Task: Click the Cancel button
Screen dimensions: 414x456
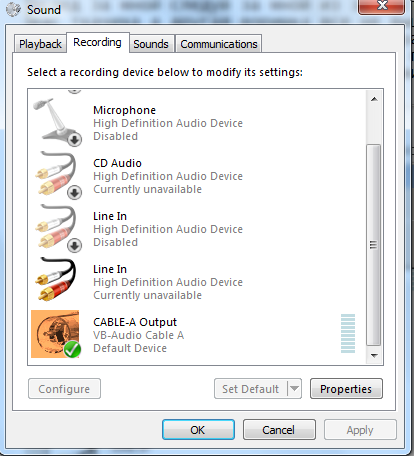Action: (x=279, y=430)
